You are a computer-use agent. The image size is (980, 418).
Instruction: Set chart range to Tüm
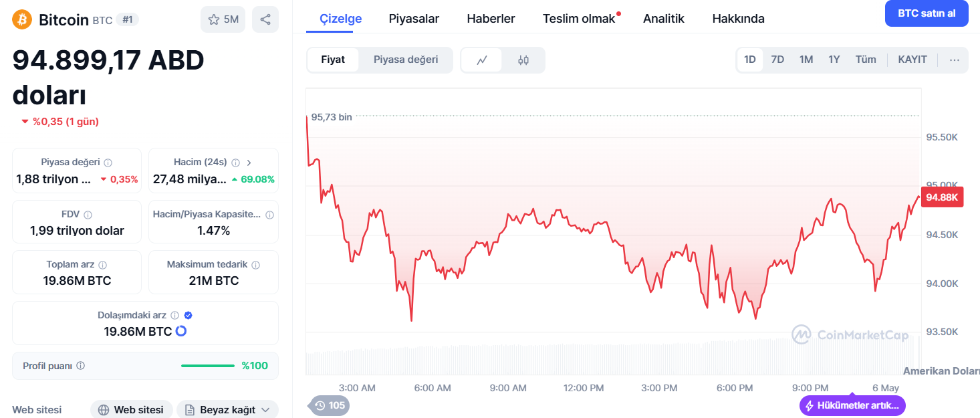(x=866, y=60)
